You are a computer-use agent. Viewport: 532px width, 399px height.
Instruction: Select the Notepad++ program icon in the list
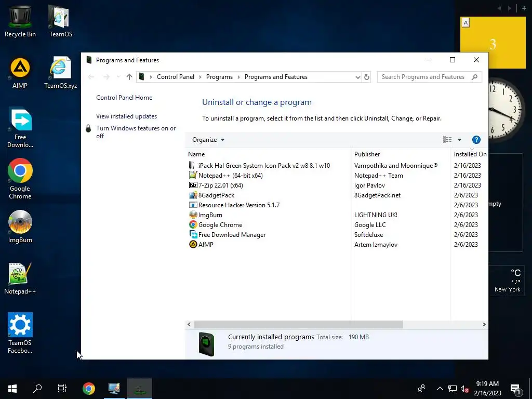pos(193,176)
